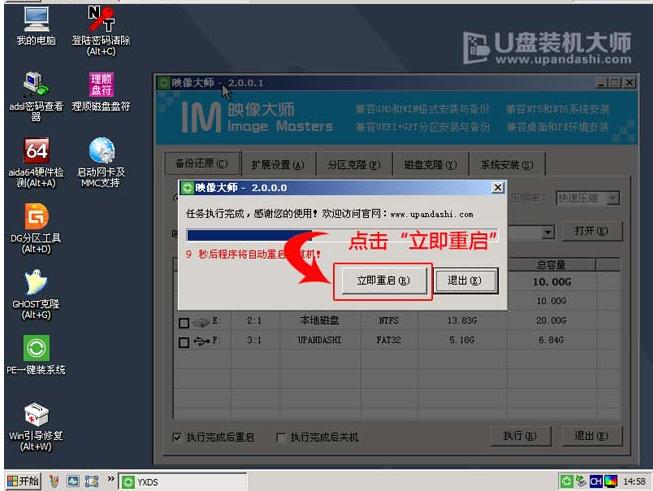This screenshot has width=653, height=491.
Task: Switch to 扩展设置 tab
Action: click(277, 165)
